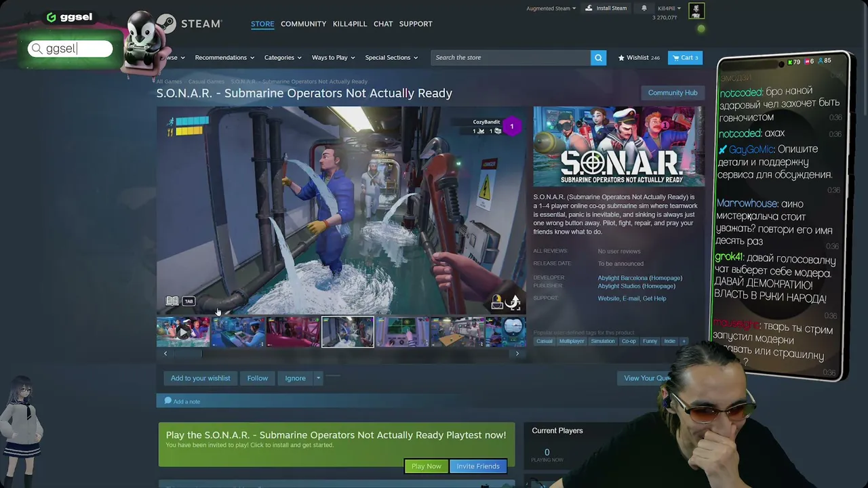Open the Augmented Steam dropdown

click(551, 8)
